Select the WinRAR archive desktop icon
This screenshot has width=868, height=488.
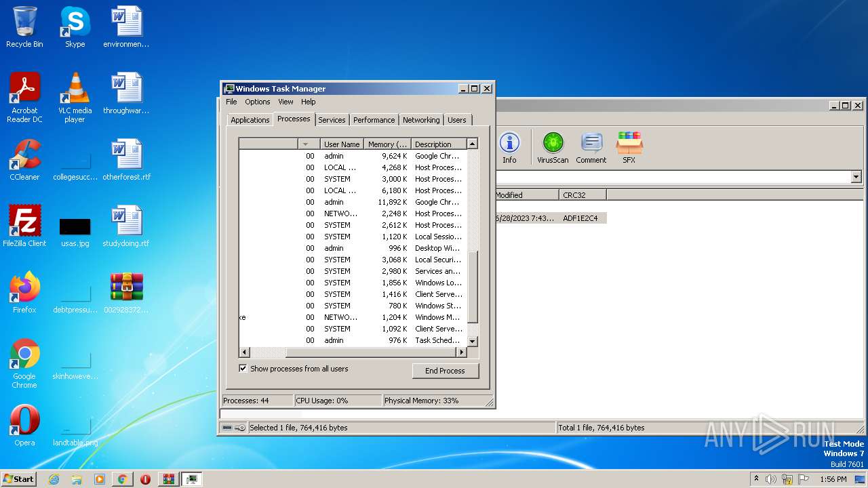pos(126,293)
